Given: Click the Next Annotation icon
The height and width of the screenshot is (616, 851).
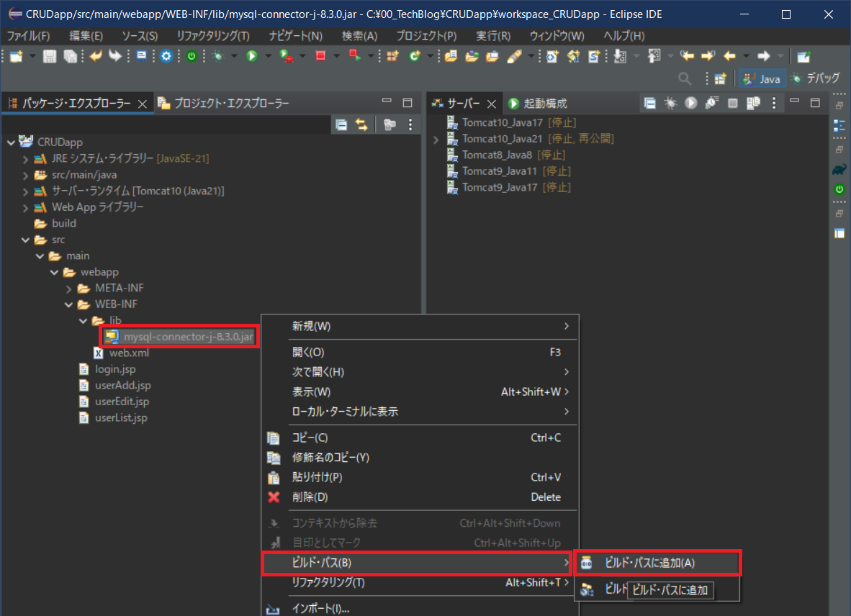Looking at the screenshot, I should [620, 56].
